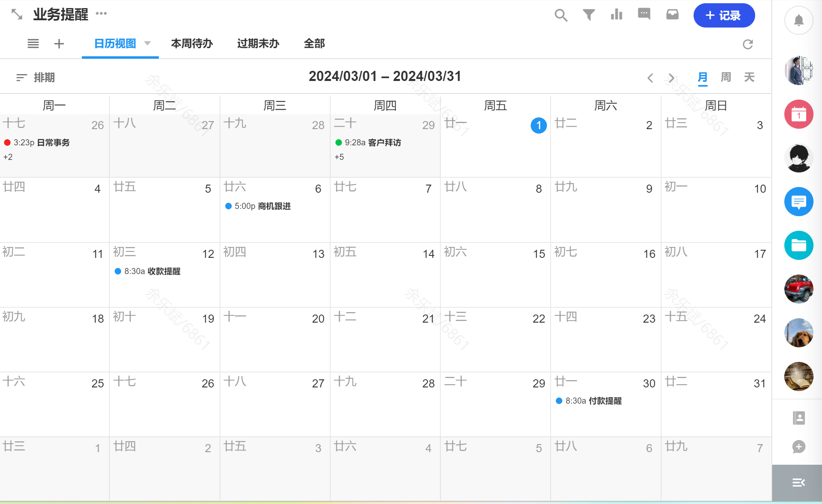Image resolution: width=822 pixels, height=504 pixels.
Task: Open the statistics bar chart icon
Action: coord(616,15)
